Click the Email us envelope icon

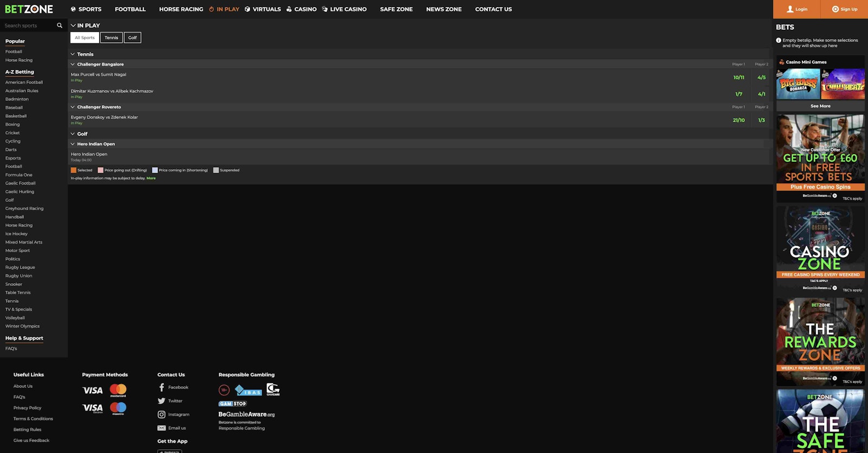click(162, 428)
